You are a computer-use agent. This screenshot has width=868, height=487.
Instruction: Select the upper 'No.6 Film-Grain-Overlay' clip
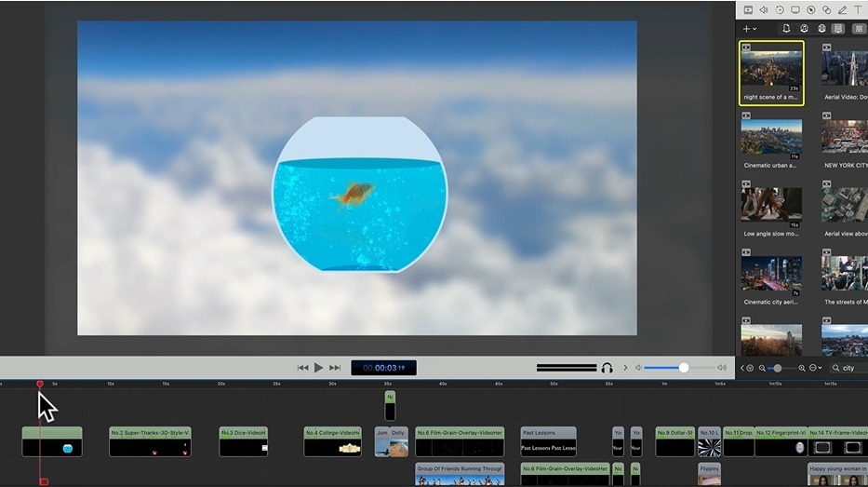(x=460, y=441)
